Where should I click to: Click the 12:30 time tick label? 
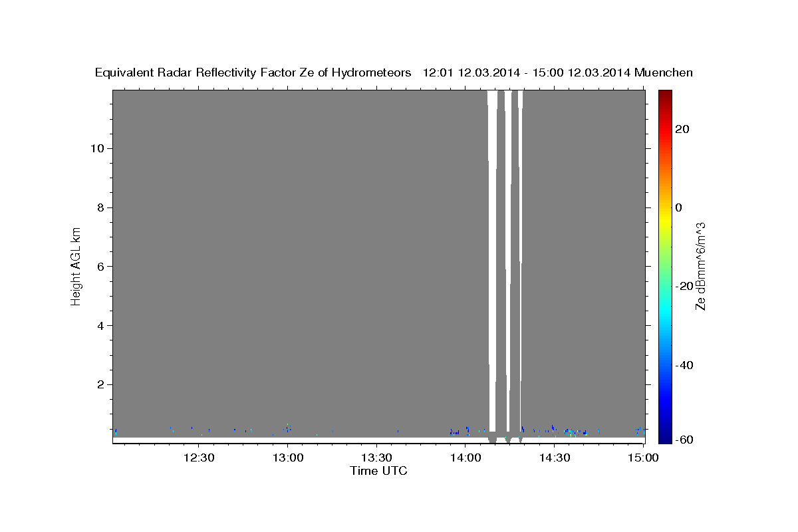click(198, 458)
